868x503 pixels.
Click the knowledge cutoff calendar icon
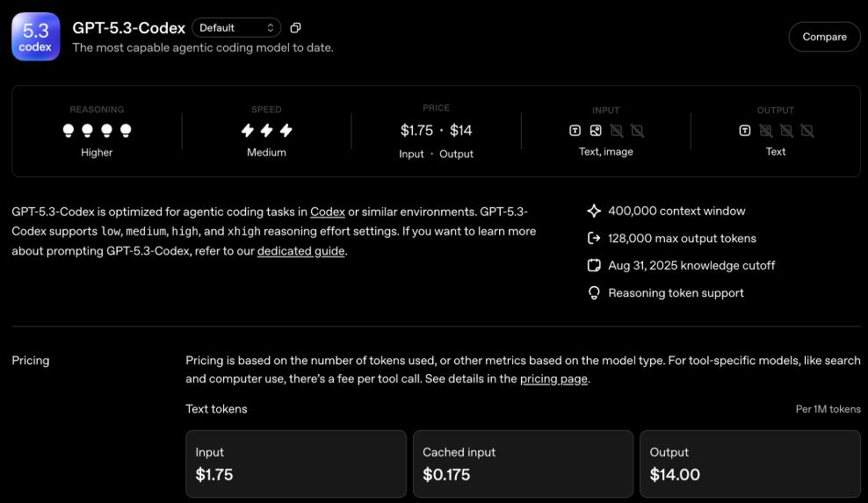pyautogui.click(x=594, y=265)
